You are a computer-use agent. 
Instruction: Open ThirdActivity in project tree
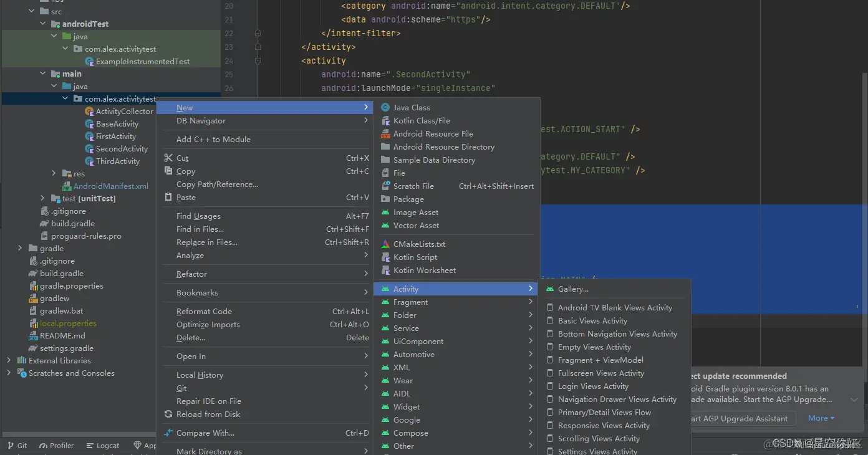click(118, 161)
